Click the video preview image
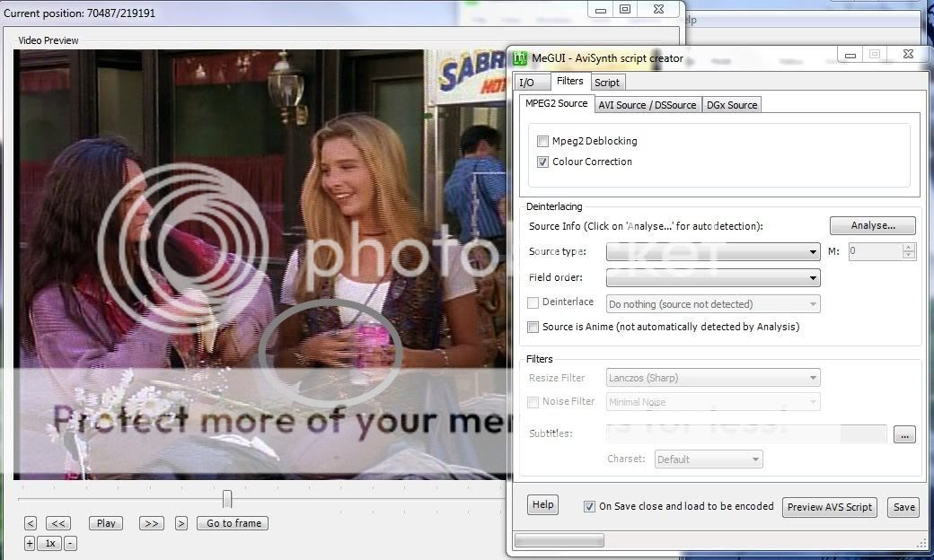 click(x=260, y=265)
